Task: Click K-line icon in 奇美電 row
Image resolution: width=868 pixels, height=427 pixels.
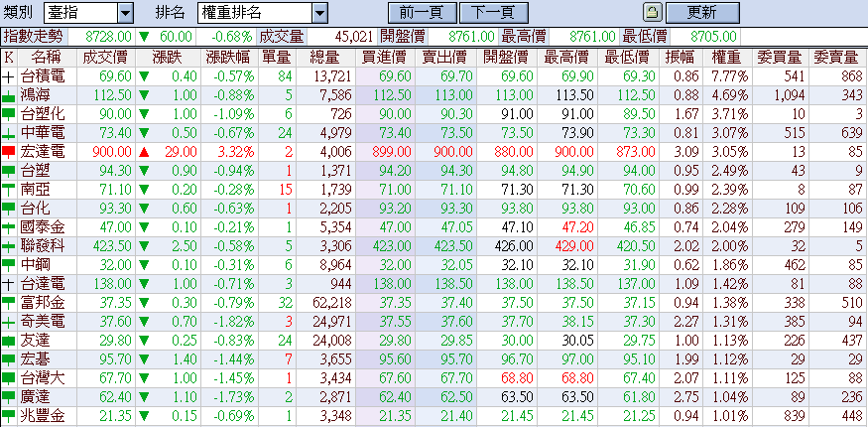Action: tap(8, 322)
